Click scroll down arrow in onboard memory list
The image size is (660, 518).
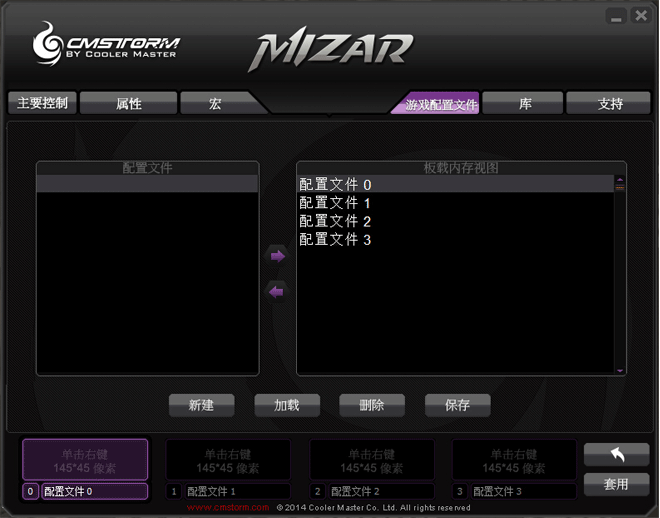tap(620, 370)
